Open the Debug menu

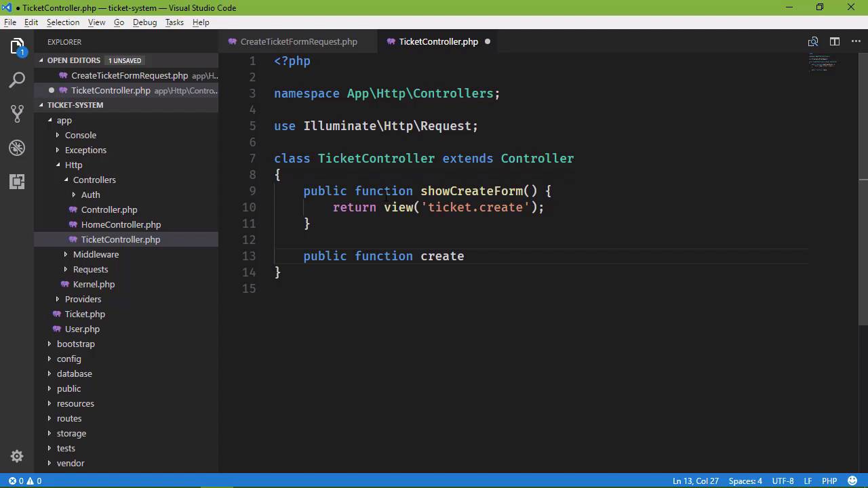[x=144, y=22]
